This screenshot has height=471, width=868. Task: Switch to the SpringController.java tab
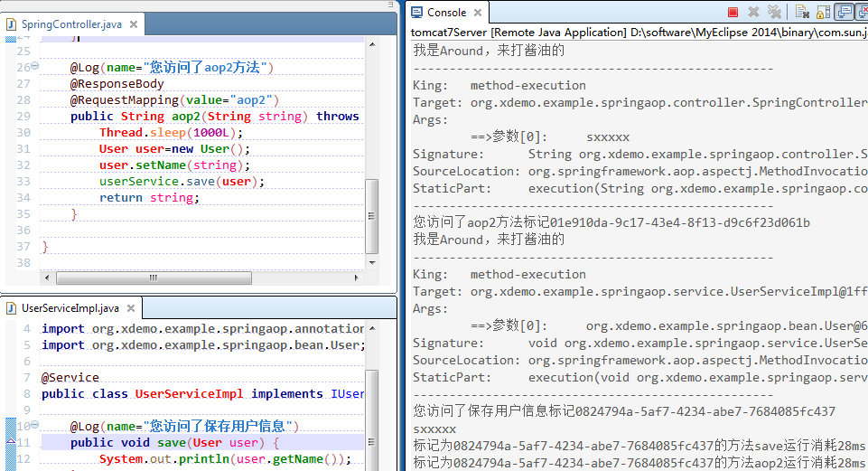[x=71, y=24]
